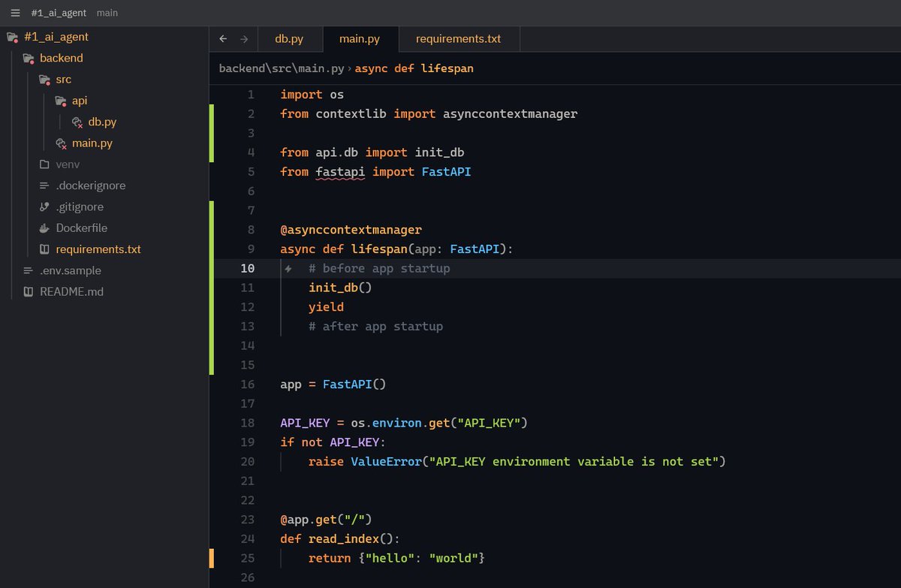Screen dimensions: 901x588
Task: Open the Dockerfile entry
Action: [82, 228]
